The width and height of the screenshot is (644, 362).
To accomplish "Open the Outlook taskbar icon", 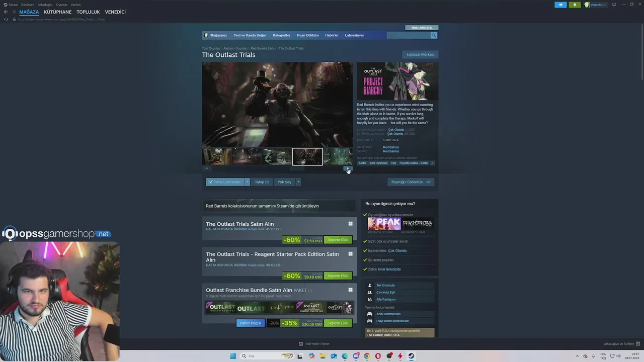I will click(x=334, y=356).
